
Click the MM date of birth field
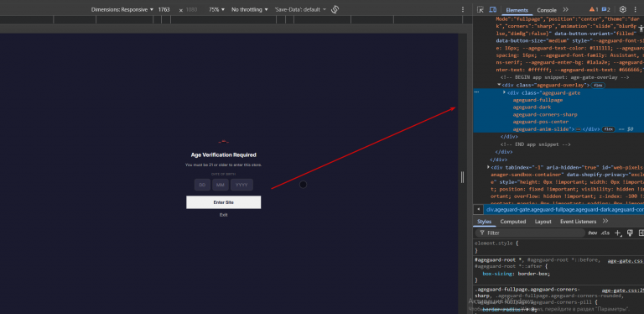tap(221, 185)
